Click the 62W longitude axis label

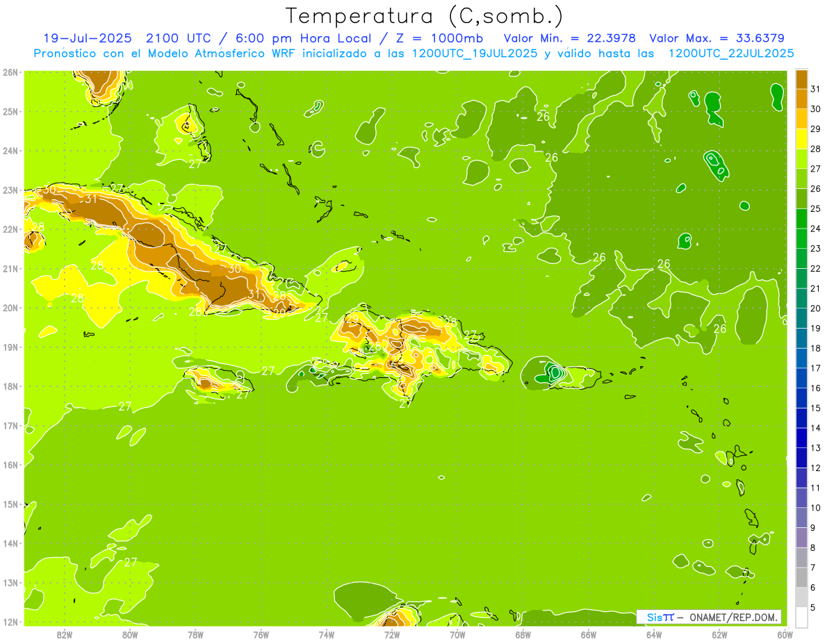(x=719, y=634)
